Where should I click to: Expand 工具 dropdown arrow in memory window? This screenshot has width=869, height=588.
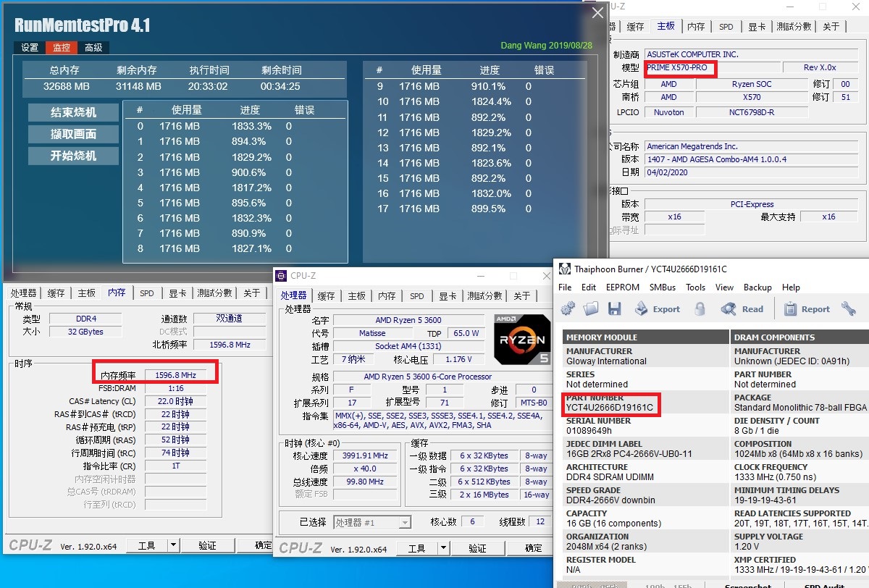coord(173,545)
